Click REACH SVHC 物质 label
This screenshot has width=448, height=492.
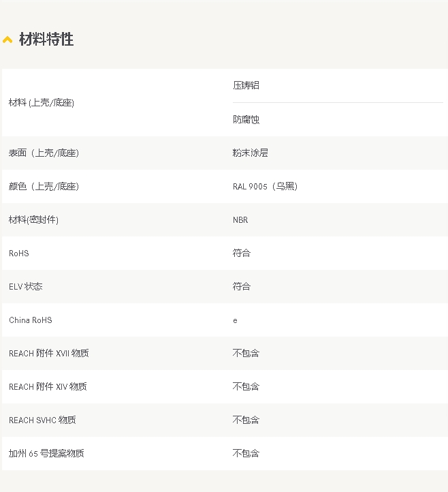click(x=42, y=420)
